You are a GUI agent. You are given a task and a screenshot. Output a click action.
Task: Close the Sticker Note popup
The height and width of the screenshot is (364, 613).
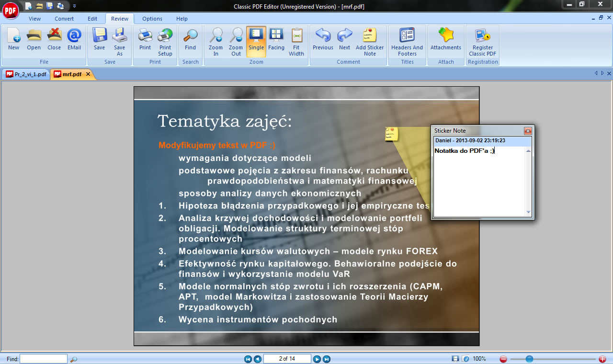pyautogui.click(x=528, y=131)
